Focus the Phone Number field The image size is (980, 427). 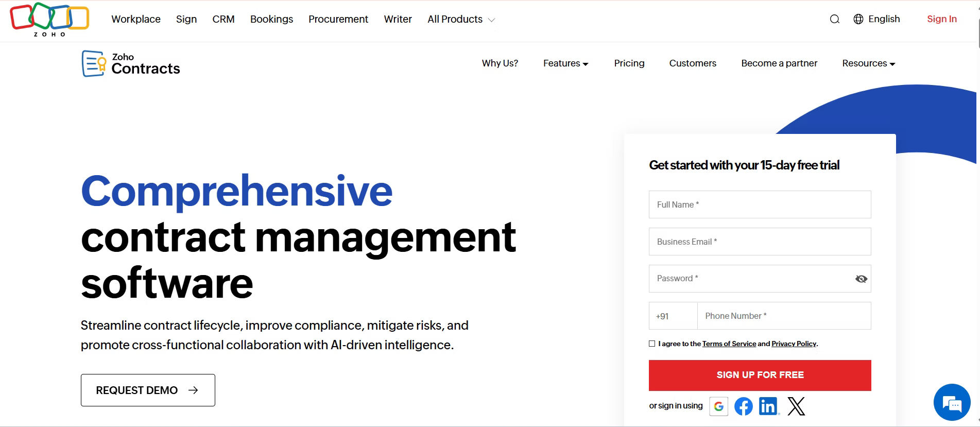784,316
